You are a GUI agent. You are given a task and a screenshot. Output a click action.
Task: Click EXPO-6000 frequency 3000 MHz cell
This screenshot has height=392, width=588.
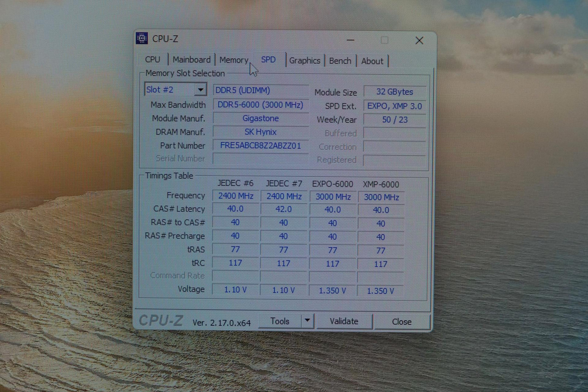click(x=333, y=197)
